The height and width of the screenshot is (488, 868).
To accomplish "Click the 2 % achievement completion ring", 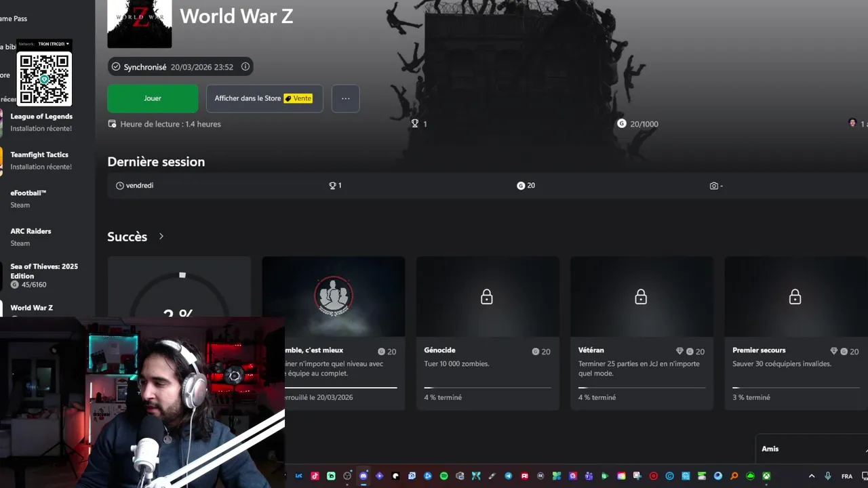I will pyautogui.click(x=179, y=295).
